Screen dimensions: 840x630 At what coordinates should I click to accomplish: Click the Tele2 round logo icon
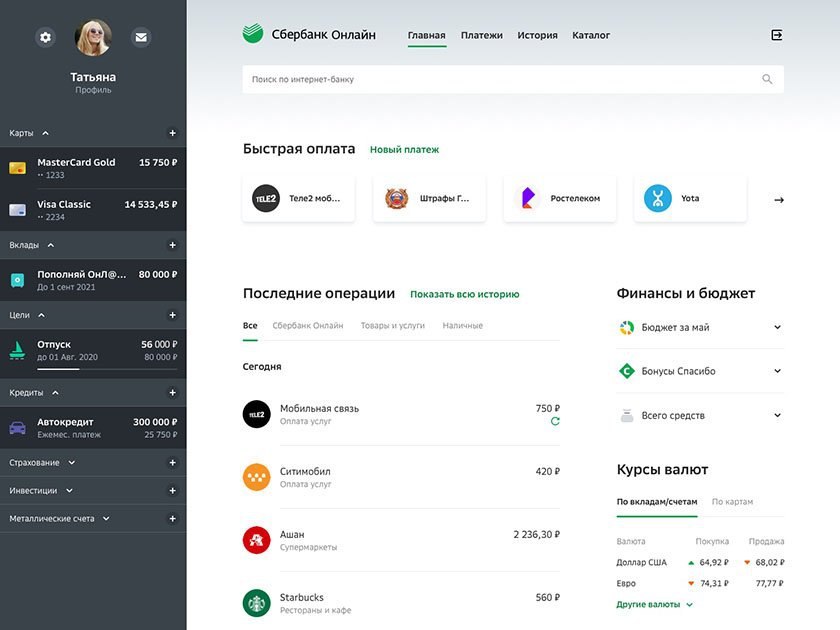click(x=266, y=198)
